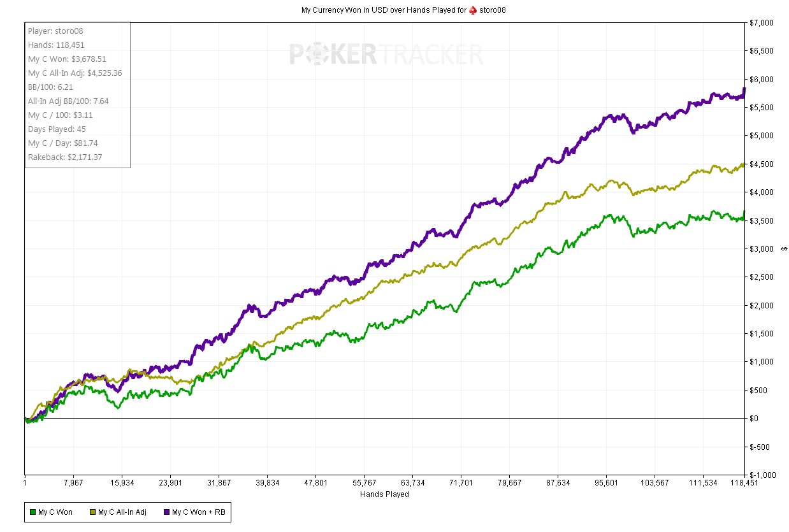Click the green My C Won legend swatch
This screenshot has width=789, height=532.
point(33,512)
